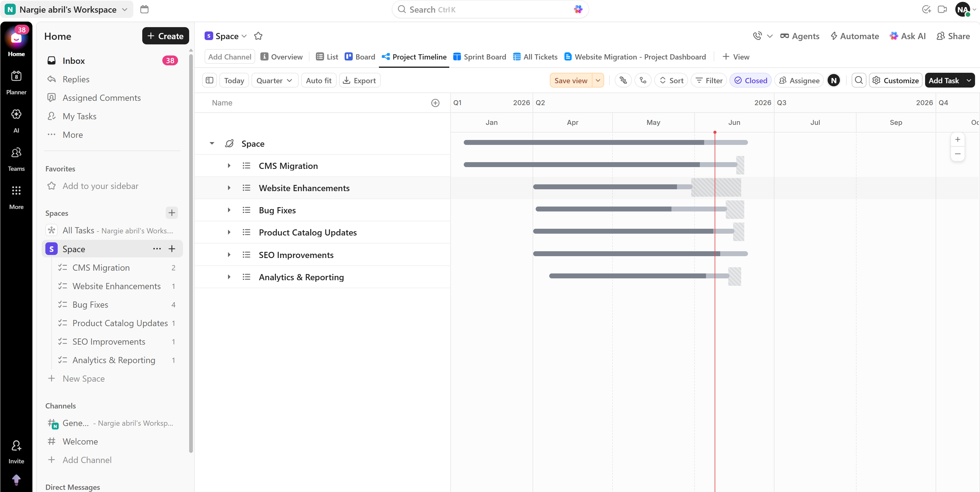Open the Save view dropdown arrow

point(598,80)
